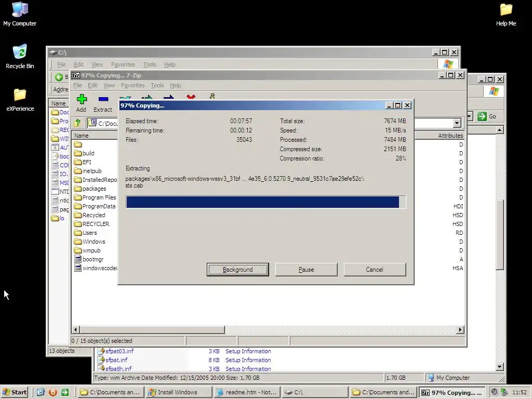The image size is (532, 399).
Task: Click the Test toolbar icon in 7-Zip
Action: tap(125, 97)
